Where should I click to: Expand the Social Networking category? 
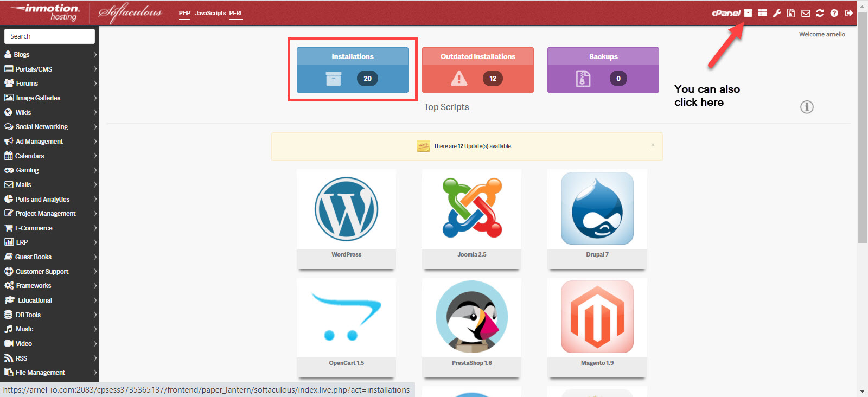pyautogui.click(x=49, y=127)
